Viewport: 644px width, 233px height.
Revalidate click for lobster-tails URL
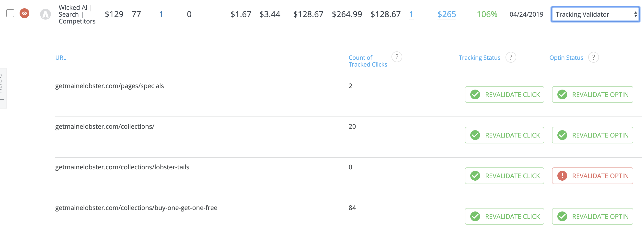[x=504, y=176]
